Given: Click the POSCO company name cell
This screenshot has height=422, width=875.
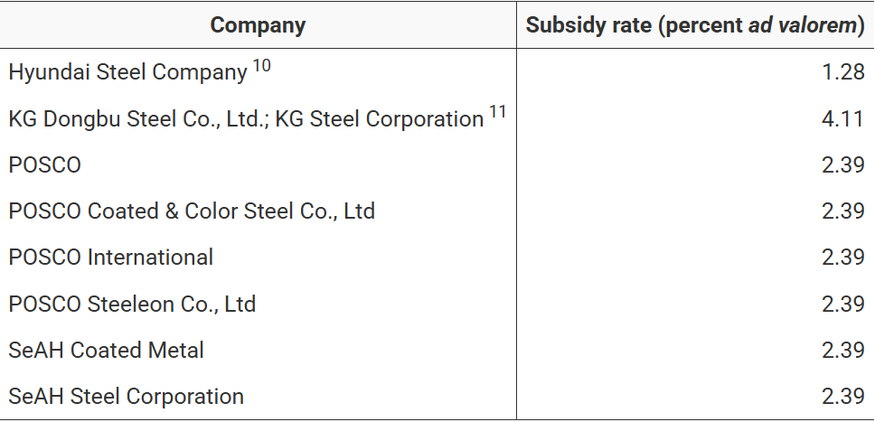Looking at the screenshot, I should pos(45,165).
